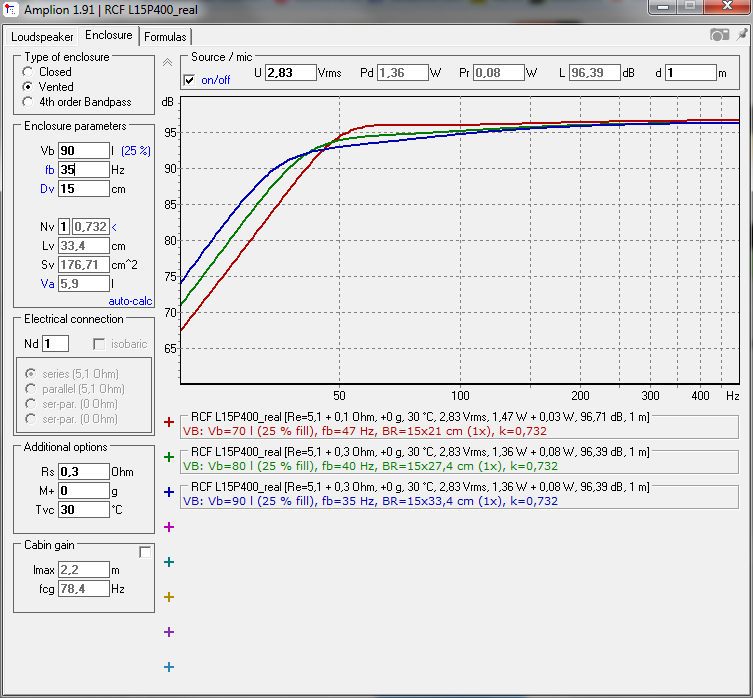Viewport: 753px width, 698px height.
Task: Select first ser-par. (0 Ohm) option
Action: 30,404
